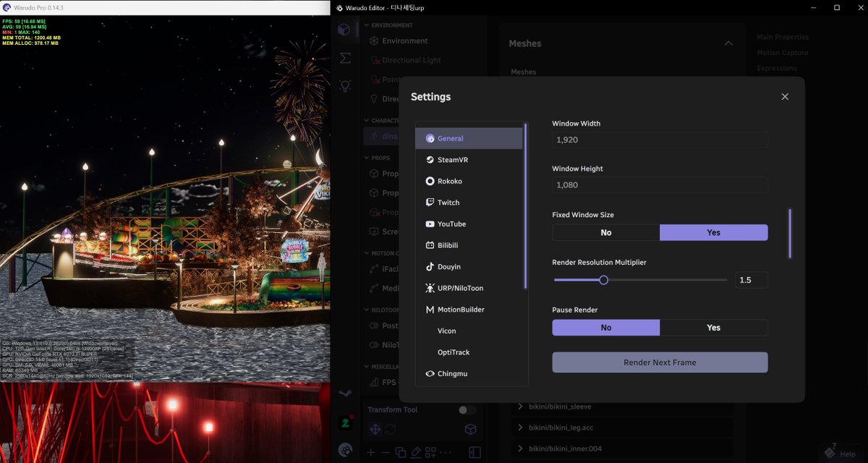This screenshot has height=463, width=868.
Task: Open the Bilibili settings category
Action: point(469,245)
